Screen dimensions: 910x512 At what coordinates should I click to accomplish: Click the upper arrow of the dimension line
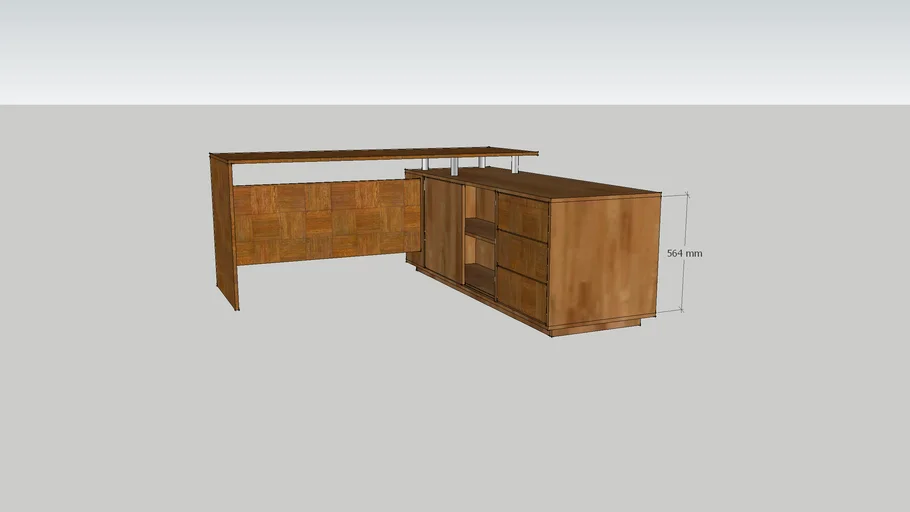[x=685, y=197]
